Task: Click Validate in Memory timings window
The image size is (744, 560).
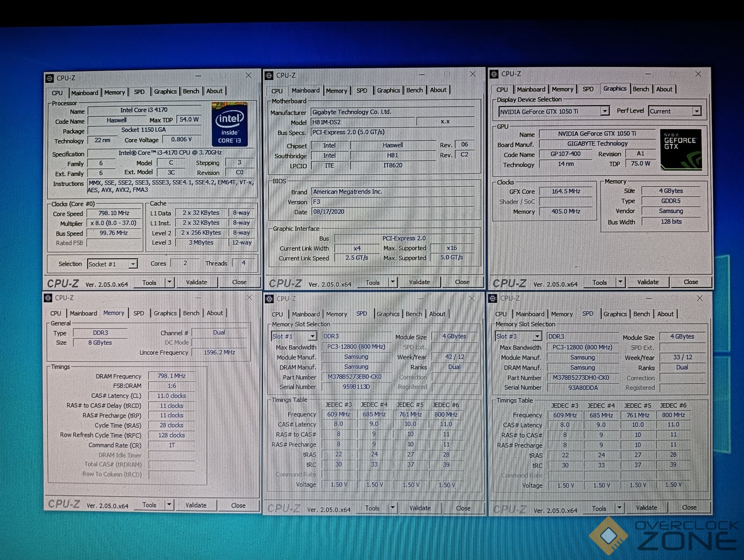Action: [x=196, y=505]
